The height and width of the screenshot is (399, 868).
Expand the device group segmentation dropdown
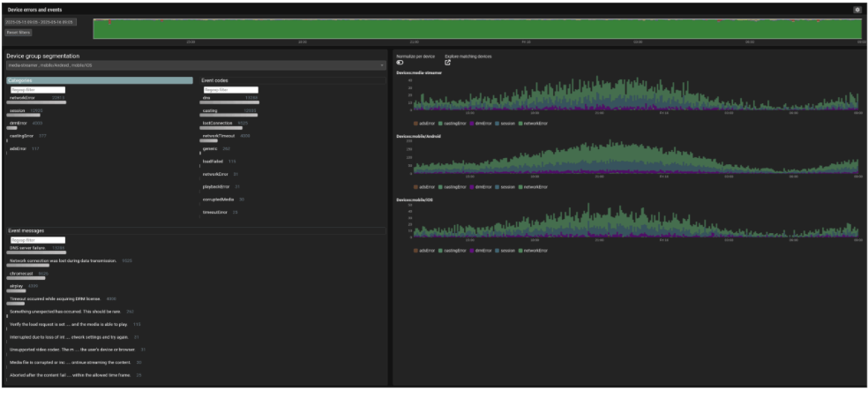pyautogui.click(x=195, y=64)
